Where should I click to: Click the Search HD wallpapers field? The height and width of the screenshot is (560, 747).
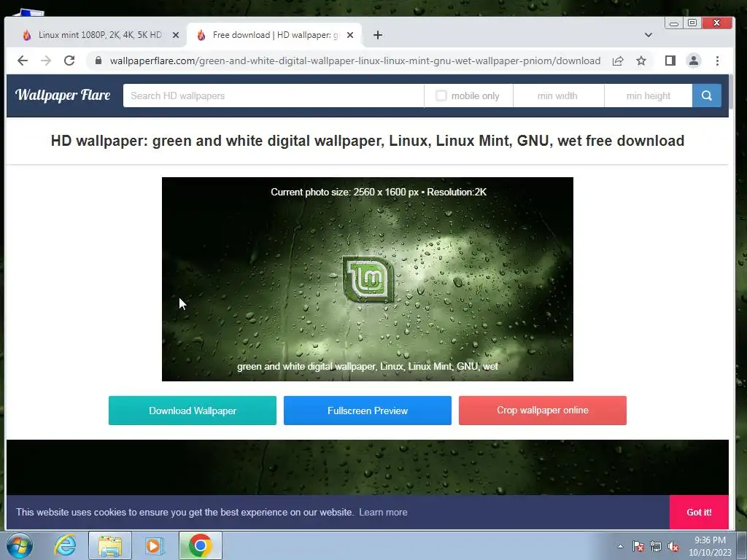pos(274,96)
